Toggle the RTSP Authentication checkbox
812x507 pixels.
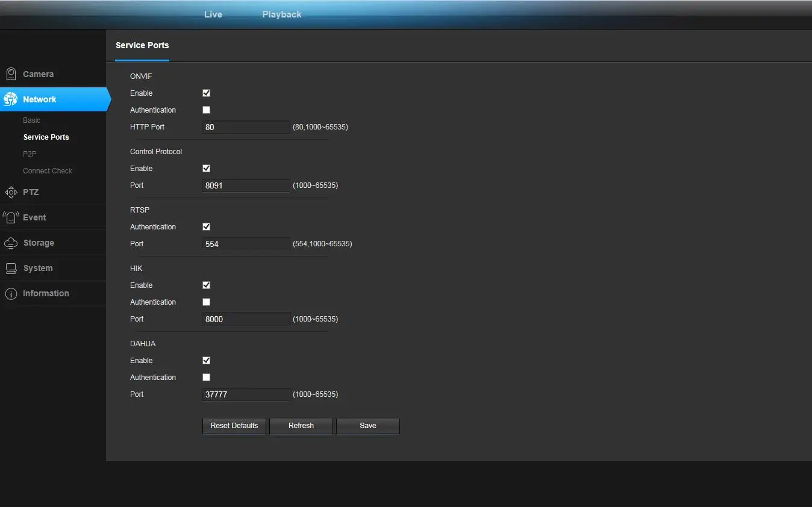206,227
